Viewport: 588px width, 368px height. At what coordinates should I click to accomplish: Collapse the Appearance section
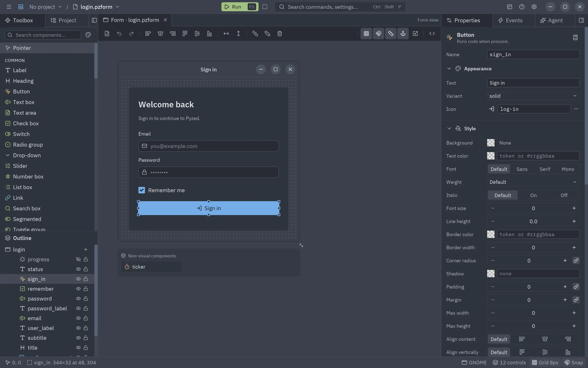coord(449,69)
